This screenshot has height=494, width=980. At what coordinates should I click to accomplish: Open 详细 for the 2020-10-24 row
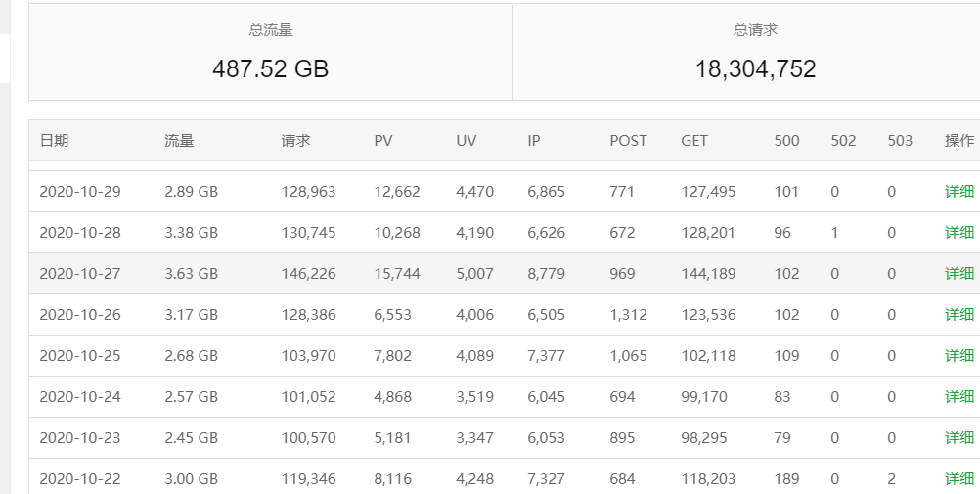pos(958,397)
